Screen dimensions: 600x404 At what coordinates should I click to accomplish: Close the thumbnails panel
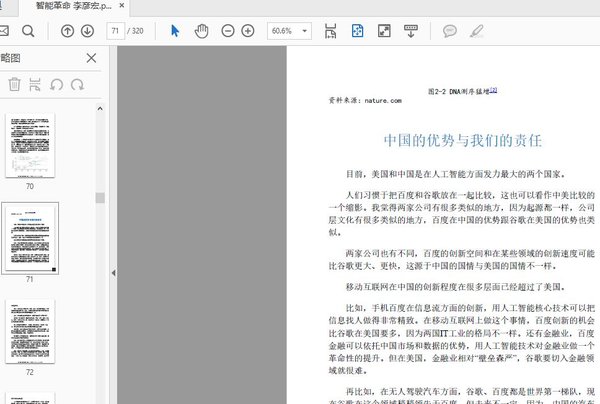point(91,59)
